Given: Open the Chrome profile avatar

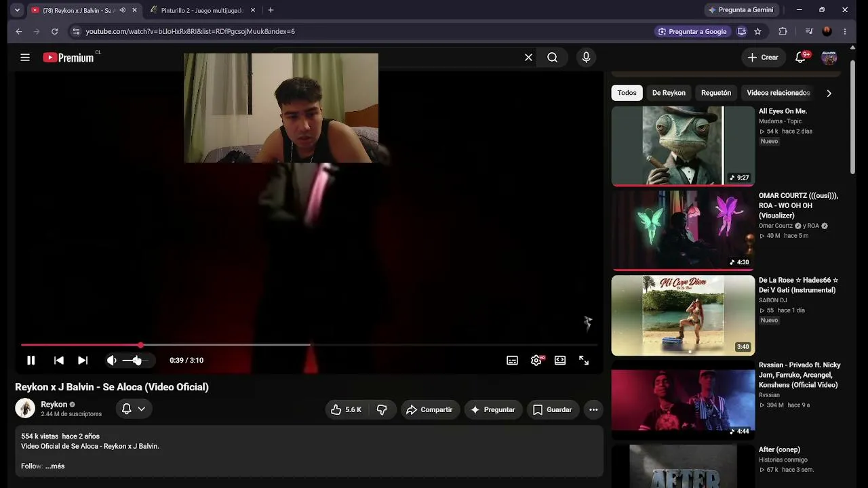Looking at the screenshot, I should [827, 31].
